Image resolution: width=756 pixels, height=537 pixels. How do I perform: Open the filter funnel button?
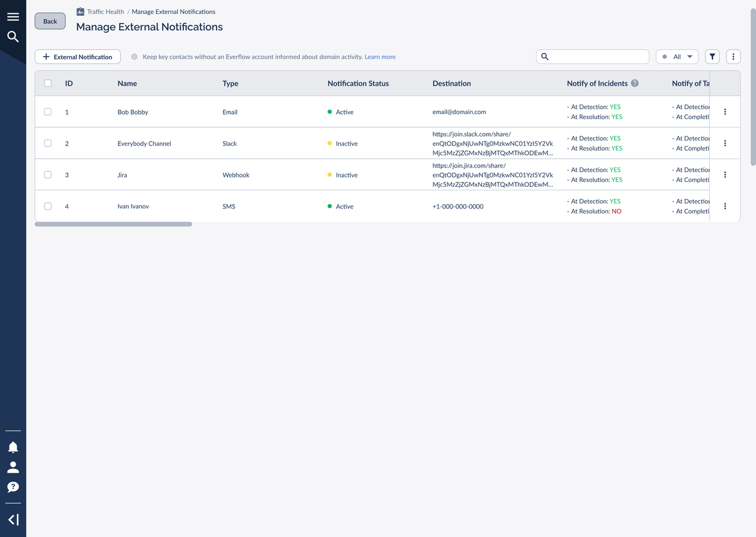712,57
